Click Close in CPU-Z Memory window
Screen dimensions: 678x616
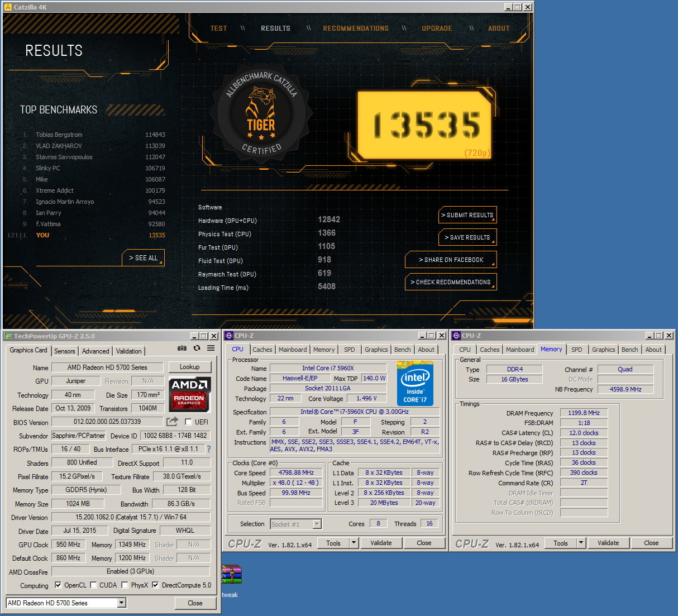coord(651,543)
